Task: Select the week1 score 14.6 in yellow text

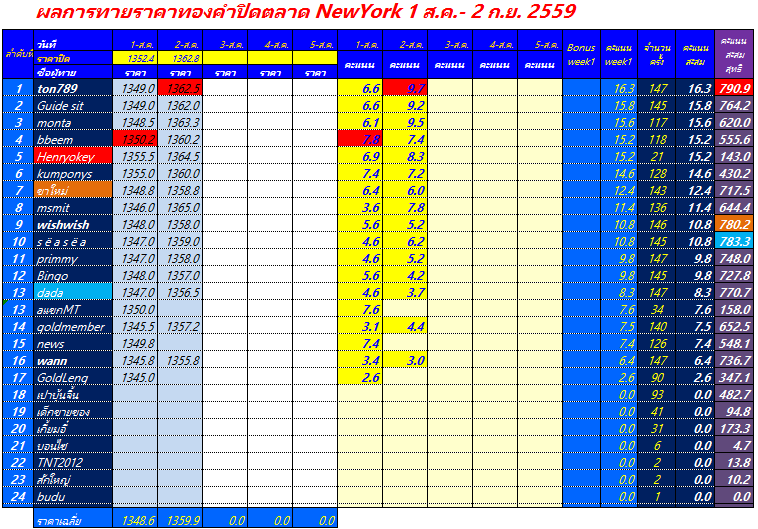Action: [x=619, y=174]
